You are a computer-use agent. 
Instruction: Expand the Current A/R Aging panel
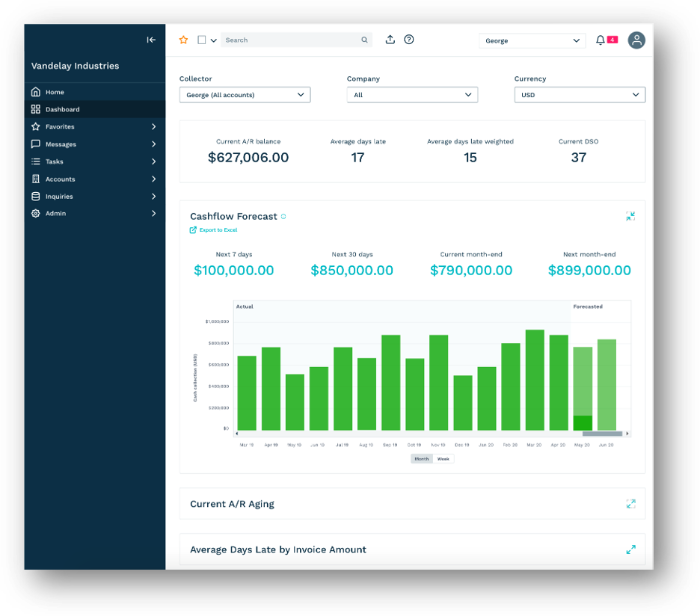(630, 503)
